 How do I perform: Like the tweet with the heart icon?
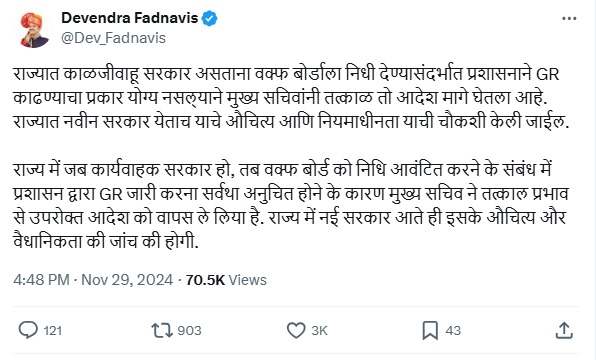pos(296,330)
